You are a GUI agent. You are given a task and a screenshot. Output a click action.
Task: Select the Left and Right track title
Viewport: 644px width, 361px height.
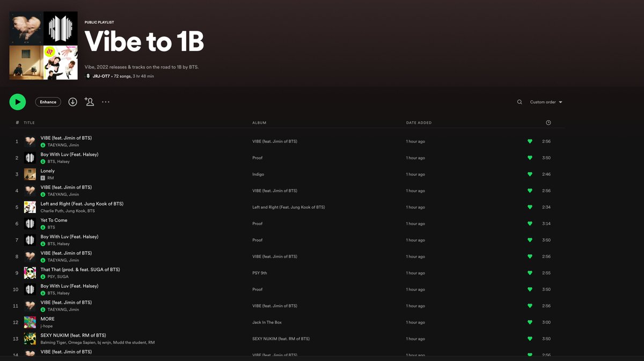[x=82, y=204]
